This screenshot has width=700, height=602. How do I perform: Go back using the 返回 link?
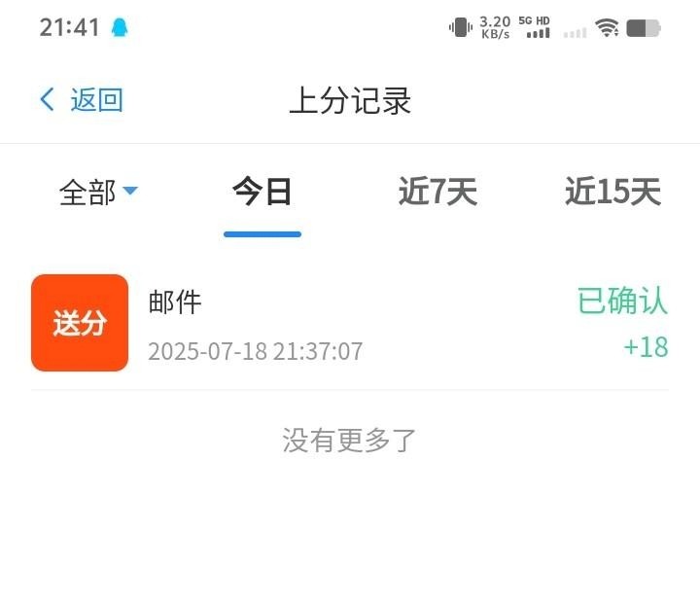point(96,99)
